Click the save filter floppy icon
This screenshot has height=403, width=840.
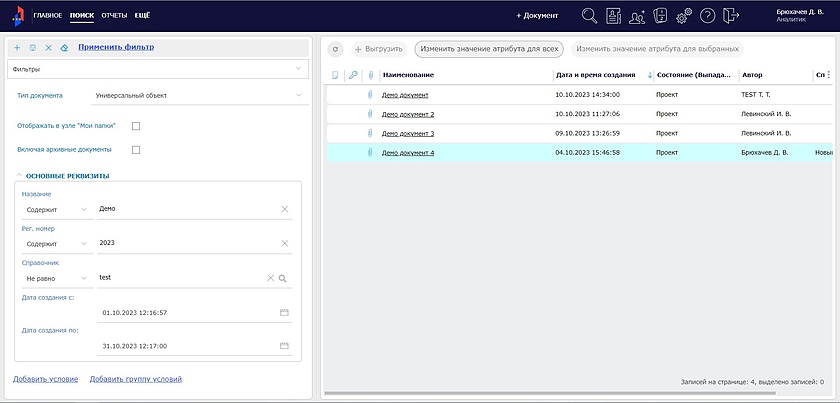click(32, 48)
